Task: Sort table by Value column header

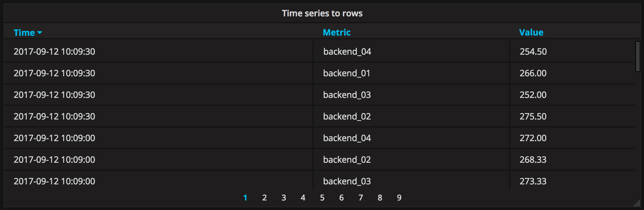Action: pyautogui.click(x=531, y=32)
